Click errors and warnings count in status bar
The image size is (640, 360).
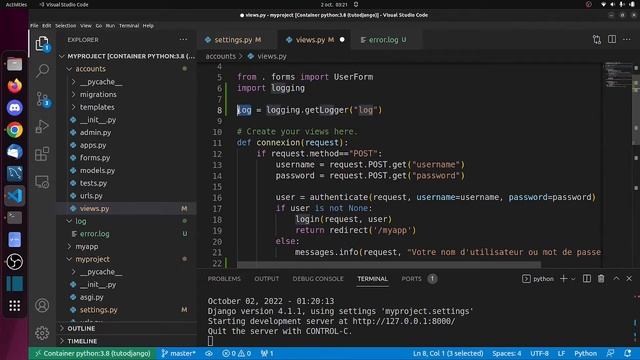236,353
